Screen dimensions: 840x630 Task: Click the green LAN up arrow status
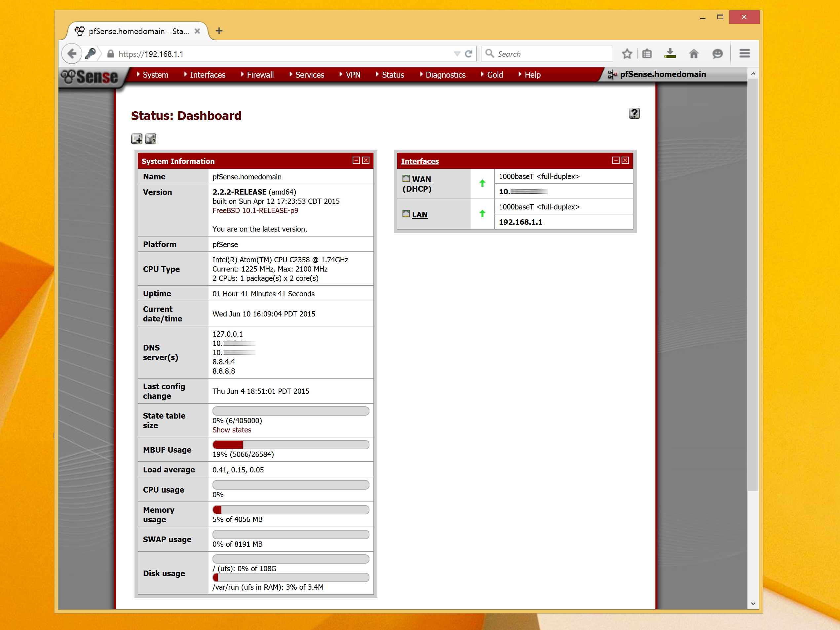tap(482, 214)
